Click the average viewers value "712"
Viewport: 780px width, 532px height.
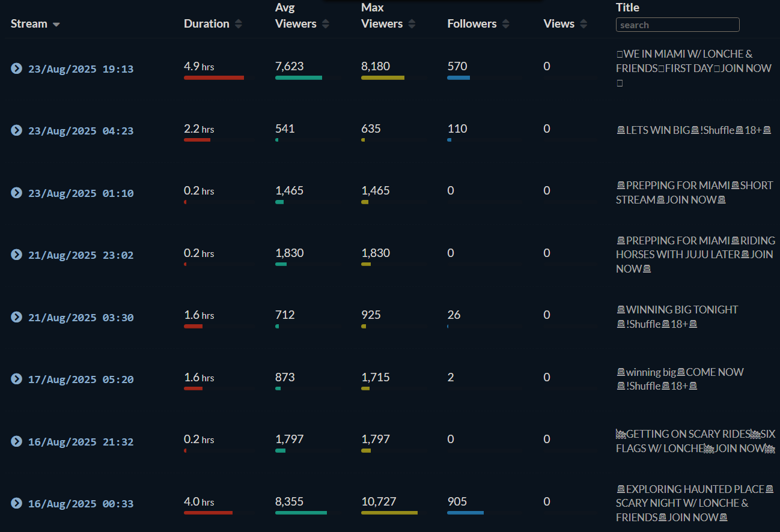[285, 315]
